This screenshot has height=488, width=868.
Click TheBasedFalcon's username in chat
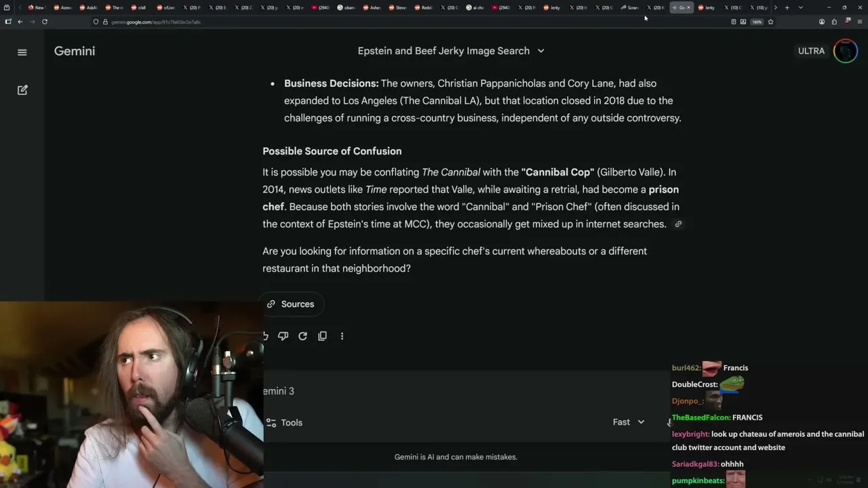701,418
